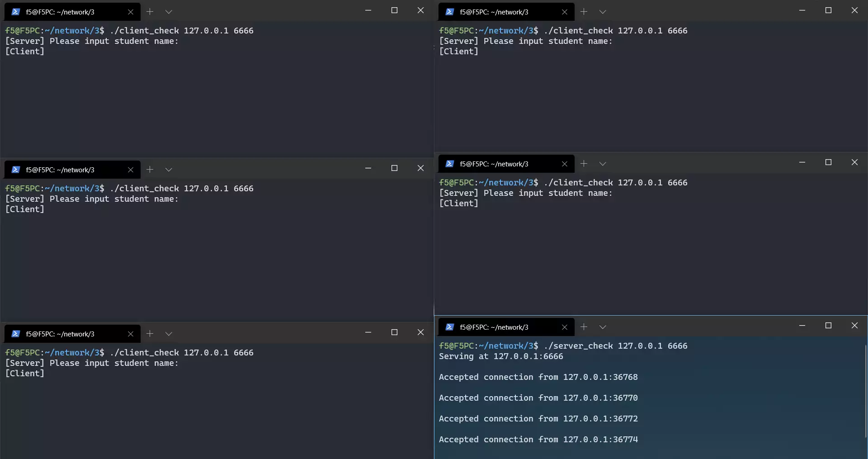Select the f5@F5PC tab in the bottom-left terminal
Screen dimensions: 868x459
tap(63, 334)
